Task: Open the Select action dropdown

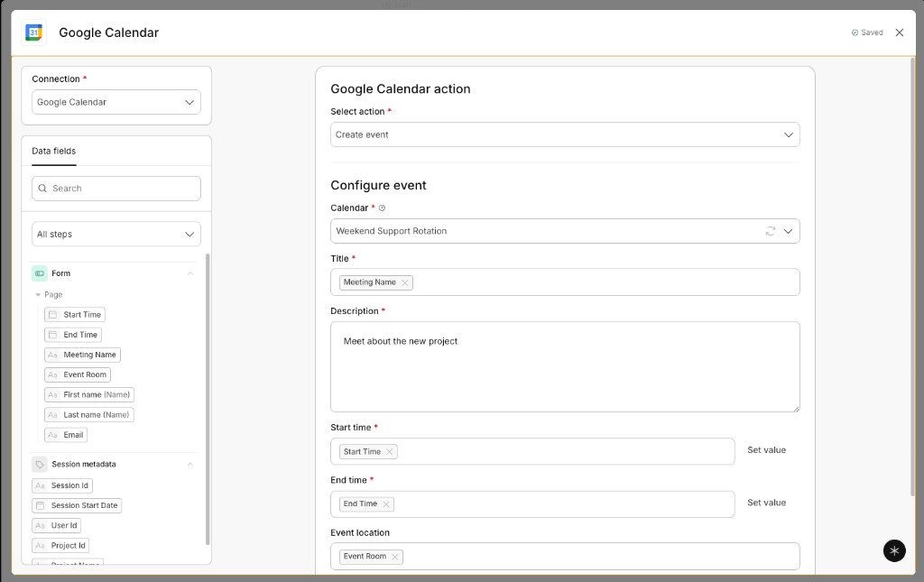Action: pyautogui.click(x=565, y=134)
